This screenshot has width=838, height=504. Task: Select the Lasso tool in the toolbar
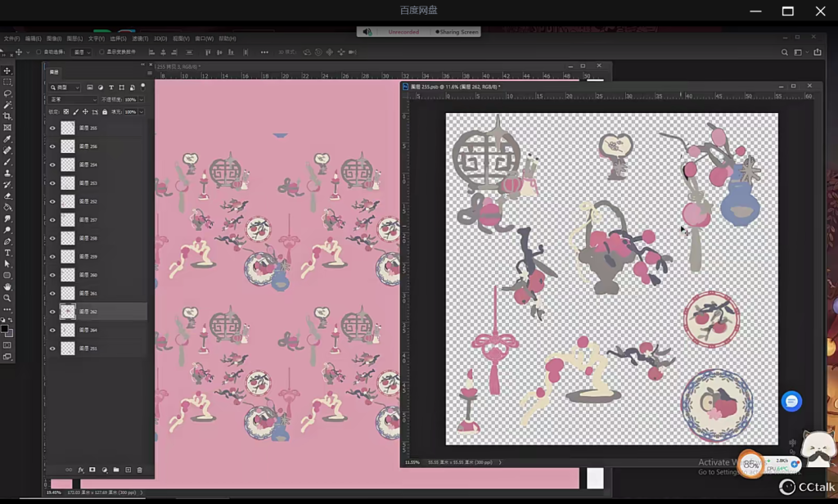7,93
